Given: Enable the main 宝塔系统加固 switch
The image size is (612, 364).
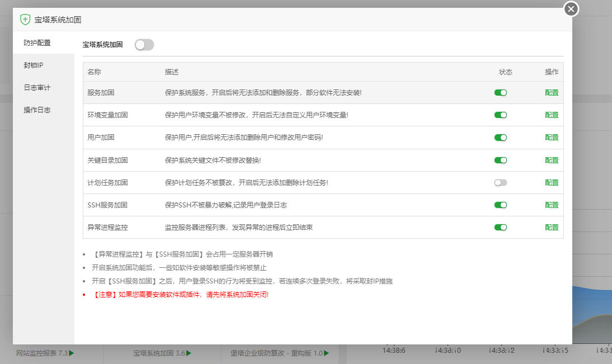Looking at the screenshot, I should tap(144, 45).
